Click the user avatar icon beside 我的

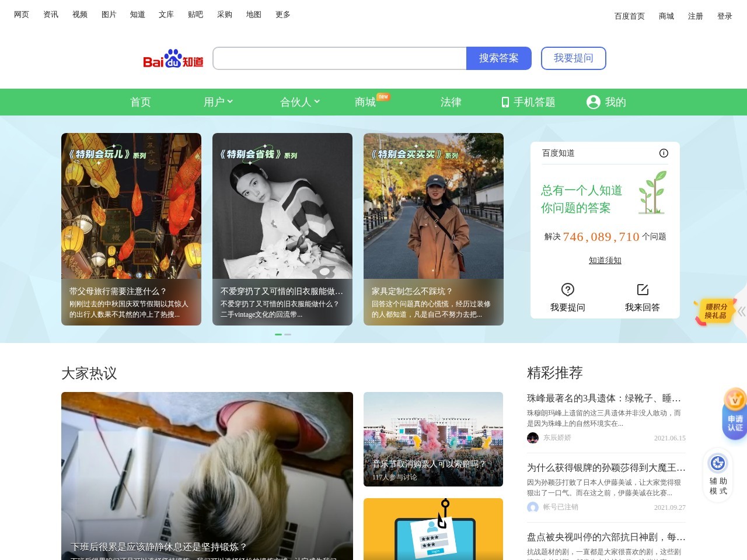tap(593, 101)
